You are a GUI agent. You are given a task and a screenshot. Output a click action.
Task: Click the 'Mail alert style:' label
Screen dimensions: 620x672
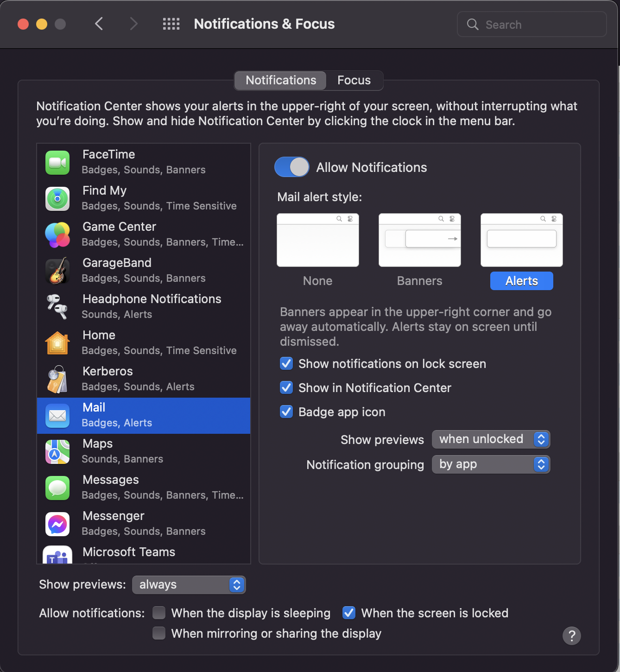pyautogui.click(x=320, y=197)
